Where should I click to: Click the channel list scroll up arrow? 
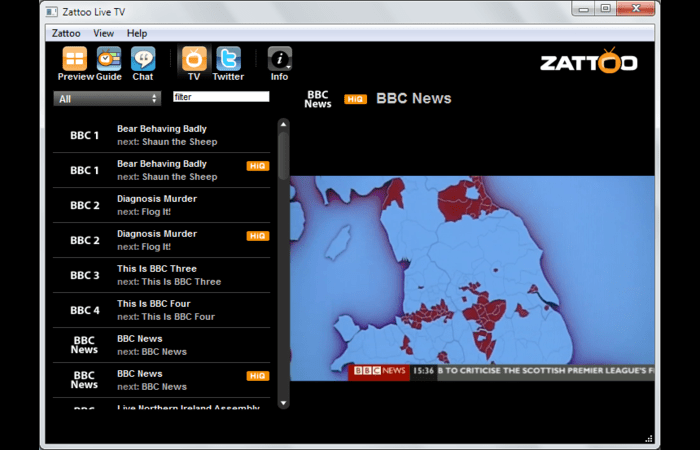[283, 125]
